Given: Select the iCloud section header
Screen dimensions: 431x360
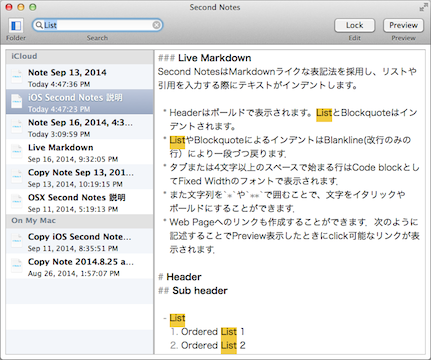Looking at the screenshot, I should pos(79,56).
